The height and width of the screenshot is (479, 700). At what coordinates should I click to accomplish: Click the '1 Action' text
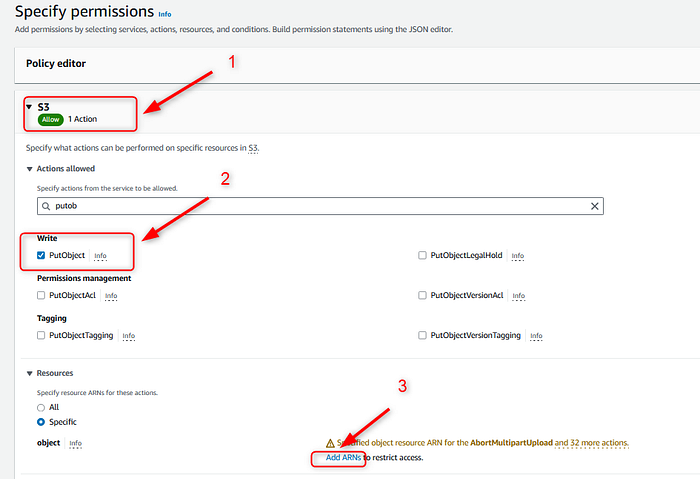click(83, 119)
